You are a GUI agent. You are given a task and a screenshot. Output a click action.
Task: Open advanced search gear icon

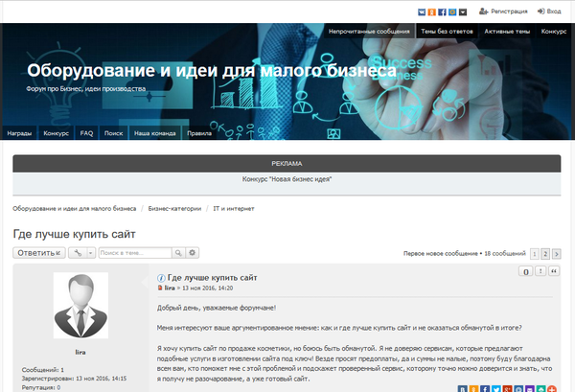point(192,252)
